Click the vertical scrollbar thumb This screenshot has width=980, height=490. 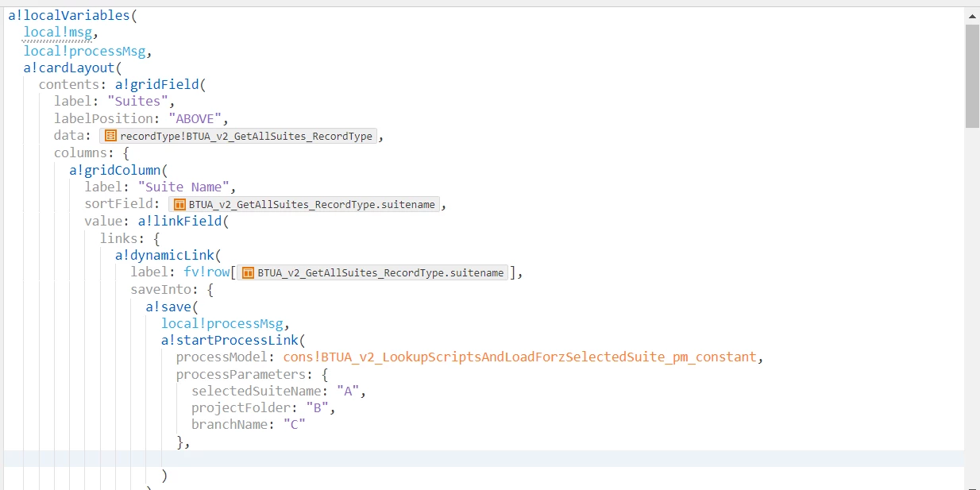pos(972,75)
